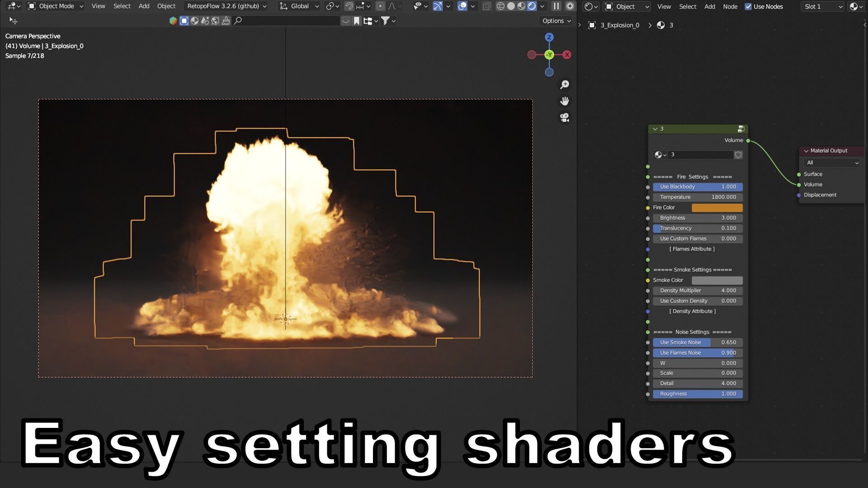Collapse the node group 3 header
Image resolution: width=868 pixels, height=488 pixels.
pyautogui.click(x=655, y=129)
